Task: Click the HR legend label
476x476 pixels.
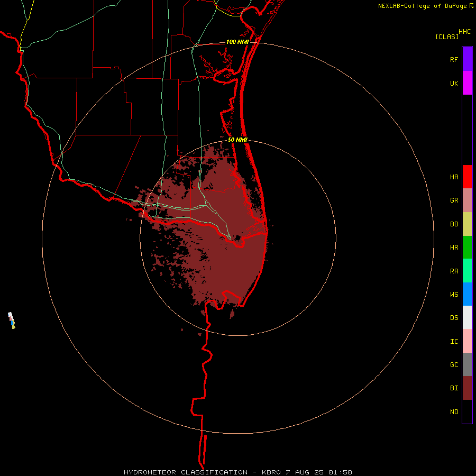Action: point(454,248)
